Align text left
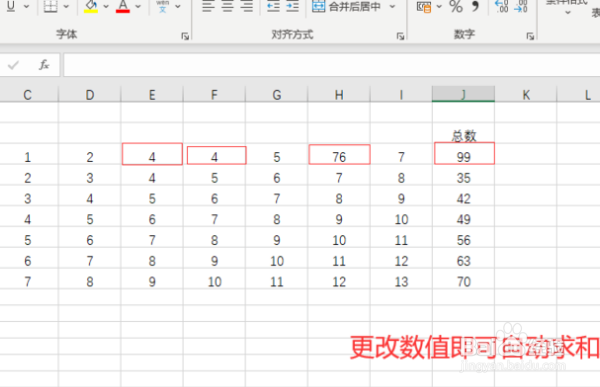The height and width of the screenshot is (387, 600). point(208,6)
